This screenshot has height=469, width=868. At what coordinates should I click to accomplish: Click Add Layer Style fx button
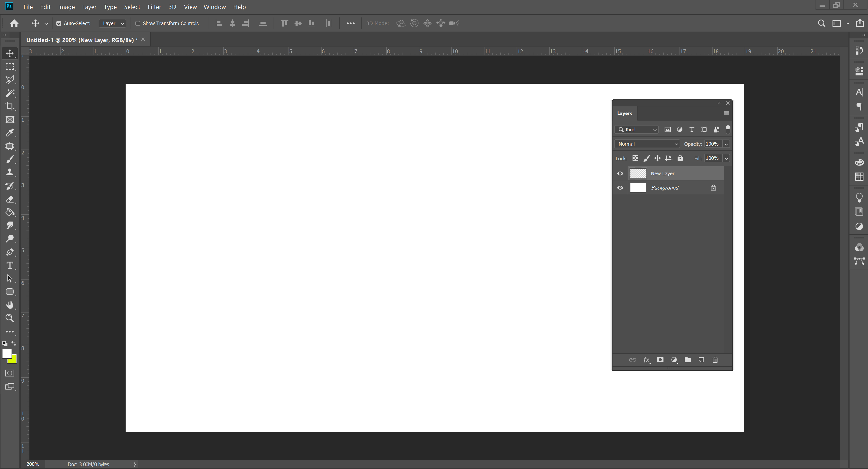pos(646,360)
